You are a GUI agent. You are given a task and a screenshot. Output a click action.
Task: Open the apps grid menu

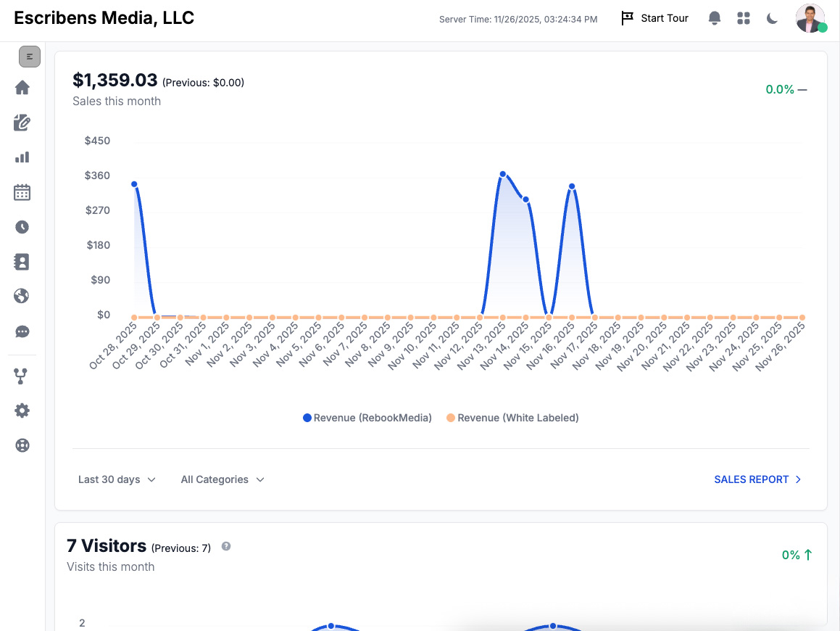point(744,19)
